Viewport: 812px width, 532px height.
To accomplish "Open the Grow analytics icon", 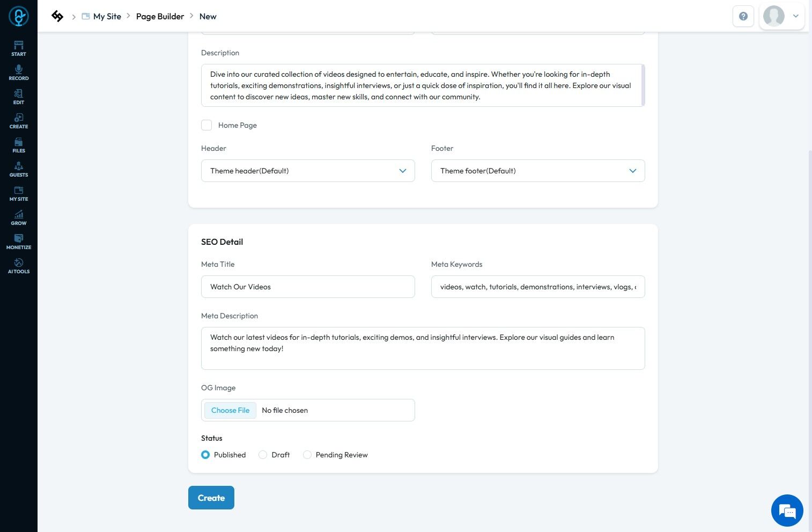I will tap(19, 217).
